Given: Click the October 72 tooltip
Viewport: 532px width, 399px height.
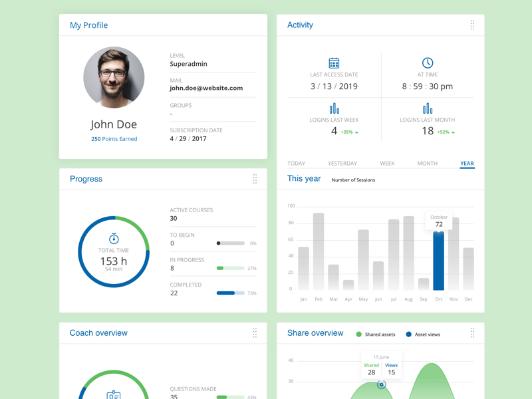Looking at the screenshot, I should tap(439, 221).
